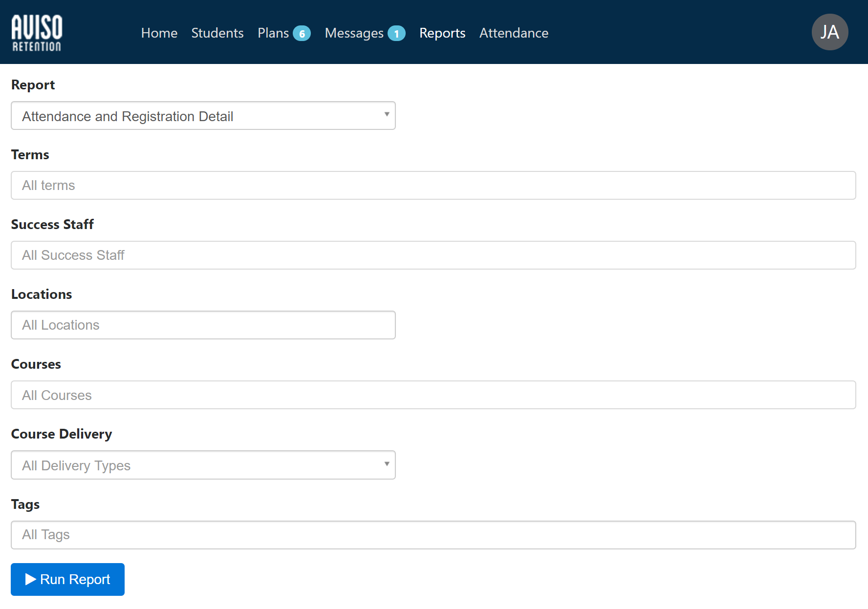Click the Aviso Retention logo
Viewport: 868px width, 609px height.
tap(37, 33)
